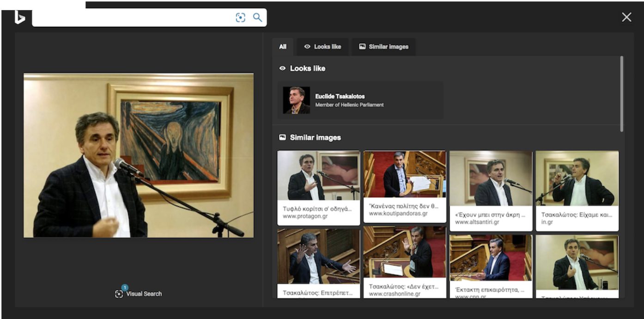The image size is (644, 319).
Task: Open the www.koutipandoras.gr source link
Action: tap(398, 214)
